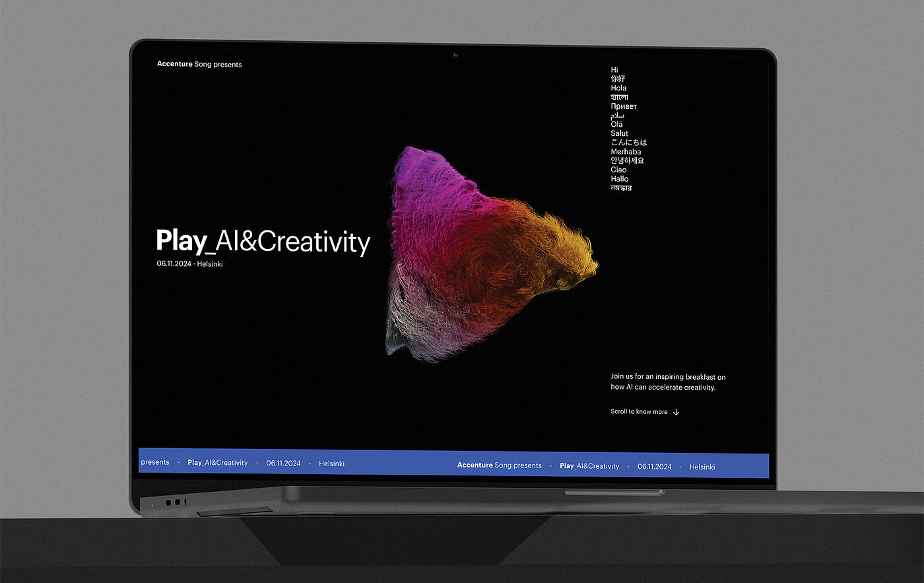This screenshot has height=583, width=924.
Task: Pick the Hallo greeting
Action: [x=619, y=179]
